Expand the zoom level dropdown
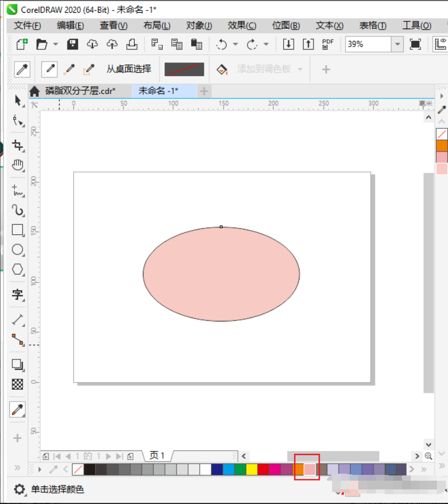 [x=397, y=44]
